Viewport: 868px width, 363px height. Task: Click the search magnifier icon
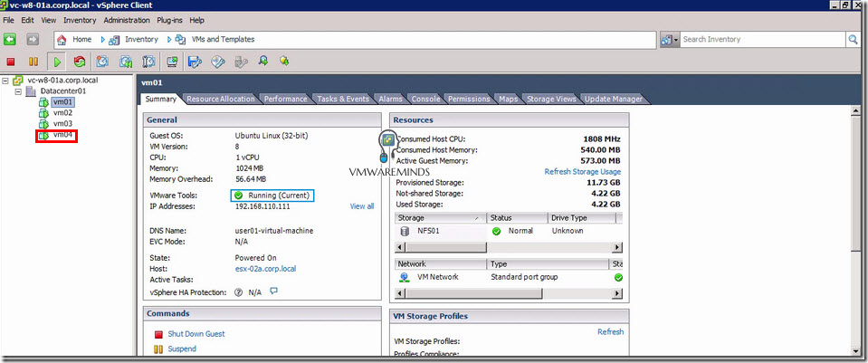coord(853,40)
